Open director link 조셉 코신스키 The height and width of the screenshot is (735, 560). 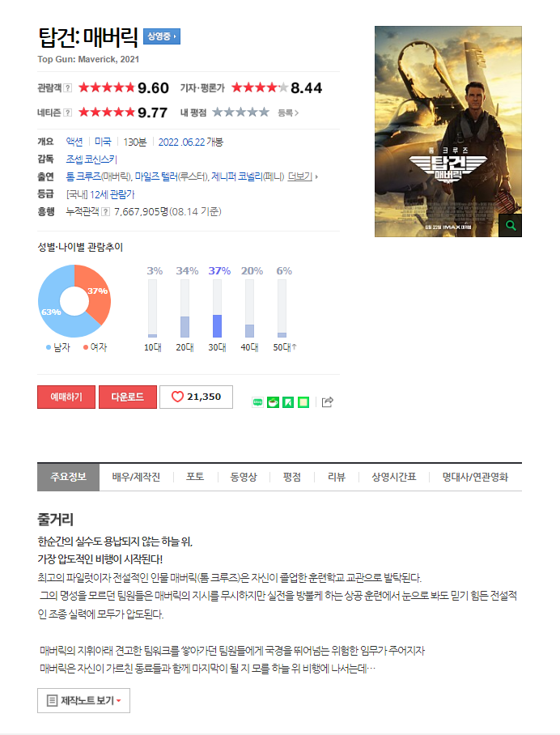pos(91,159)
